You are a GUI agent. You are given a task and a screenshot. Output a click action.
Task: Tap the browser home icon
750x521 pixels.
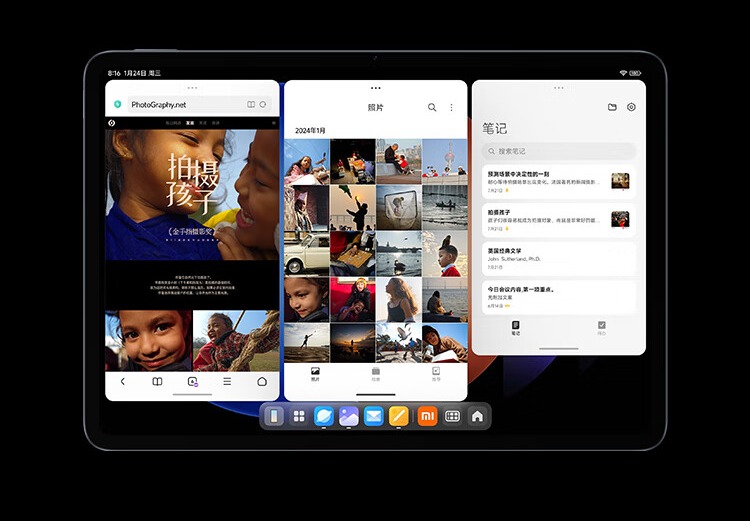pos(262,381)
